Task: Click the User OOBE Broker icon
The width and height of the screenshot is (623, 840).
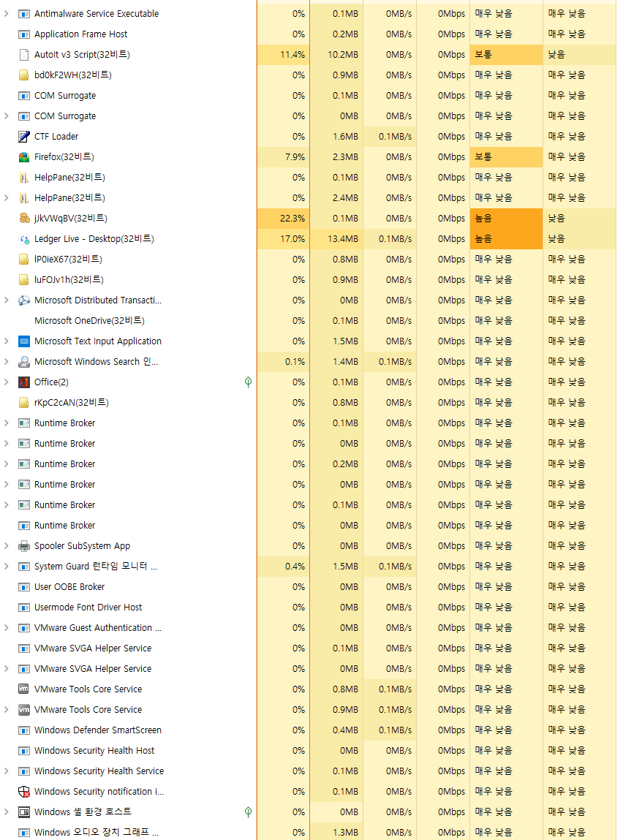Action: [23, 587]
